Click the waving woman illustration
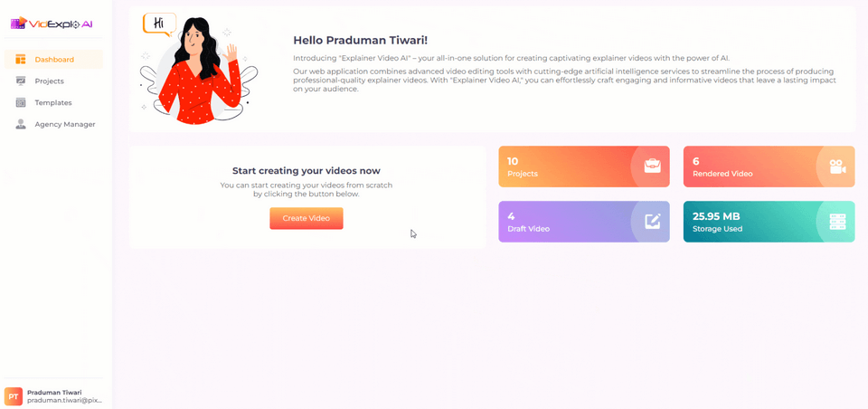Image resolution: width=868 pixels, height=409 pixels. click(198, 70)
